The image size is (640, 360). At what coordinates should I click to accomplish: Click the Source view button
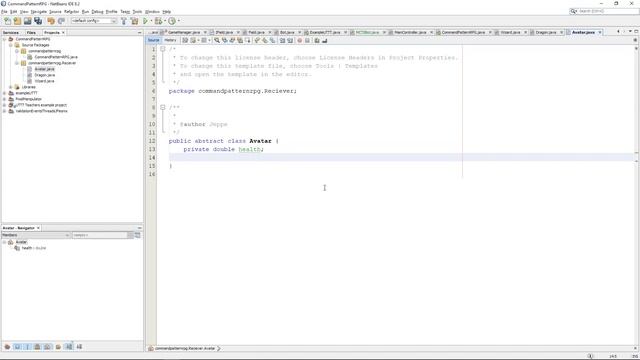point(153,40)
